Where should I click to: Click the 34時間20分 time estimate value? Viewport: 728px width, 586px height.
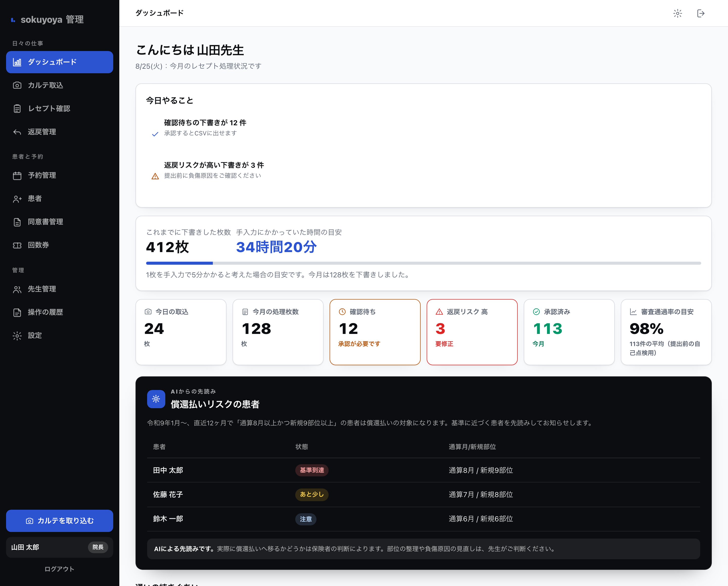276,247
